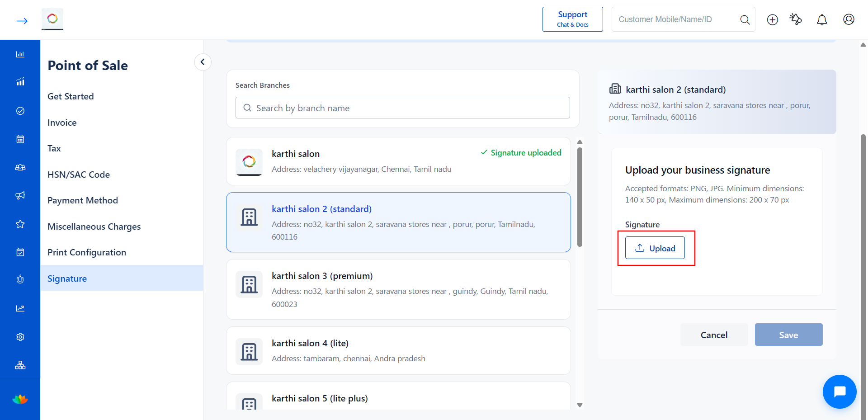Open the calendar sidebar icon
Image resolution: width=868 pixels, height=420 pixels.
[20, 139]
